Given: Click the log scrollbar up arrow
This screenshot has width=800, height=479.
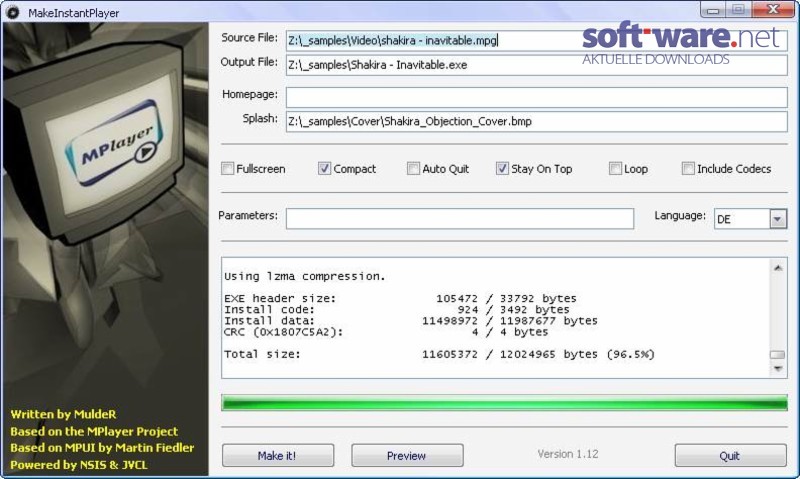Looking at the screenshot, I should pos(778,267).
